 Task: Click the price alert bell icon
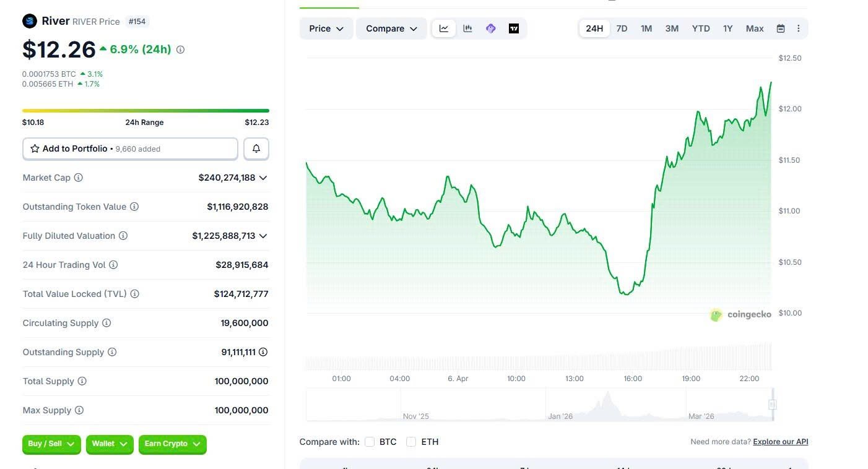(256, 148)
